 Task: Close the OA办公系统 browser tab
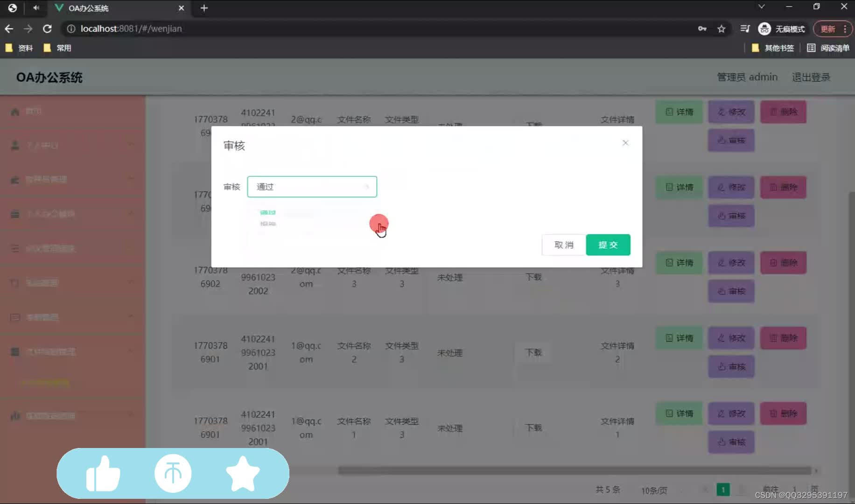181,8
